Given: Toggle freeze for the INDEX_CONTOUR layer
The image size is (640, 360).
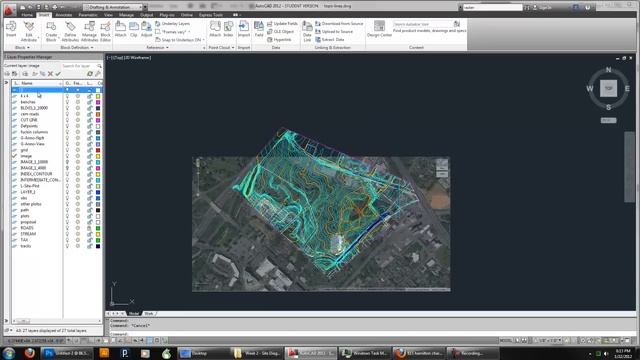Looking at the screenshot, I should (78, 174).
